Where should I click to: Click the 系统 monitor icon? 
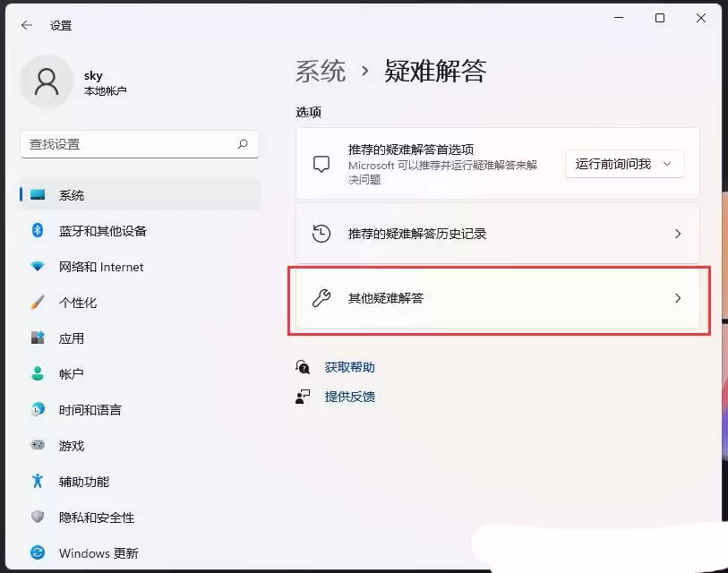point(38,194)
